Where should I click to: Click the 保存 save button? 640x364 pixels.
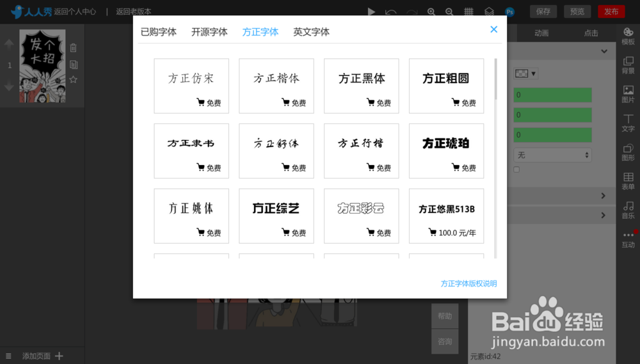(543, 12)
